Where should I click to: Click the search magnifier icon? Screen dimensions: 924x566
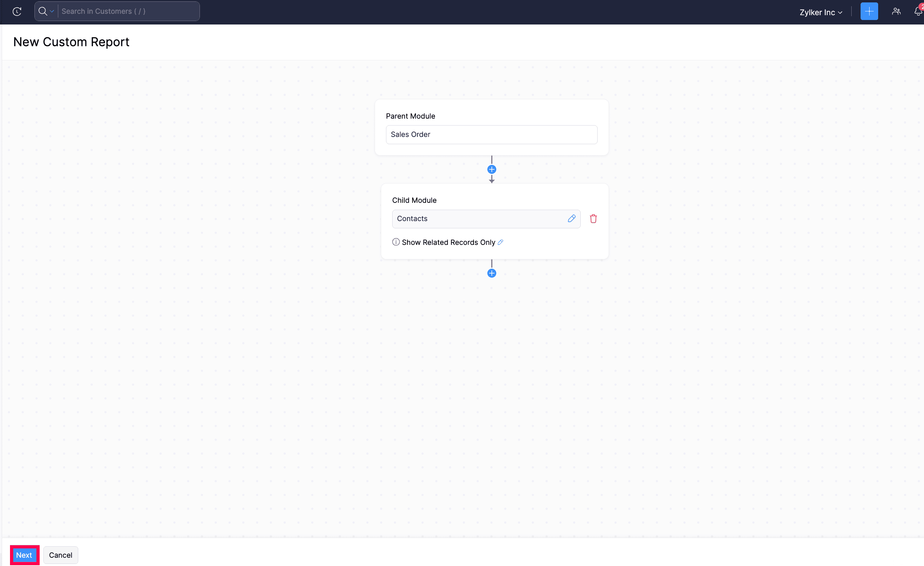coord(42,11)
